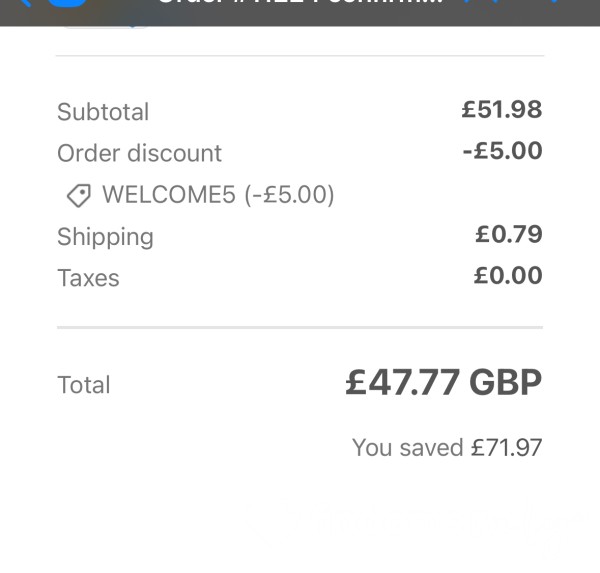Tap the Taxes label
The image size is (600, 573).
tap(88, 278)
